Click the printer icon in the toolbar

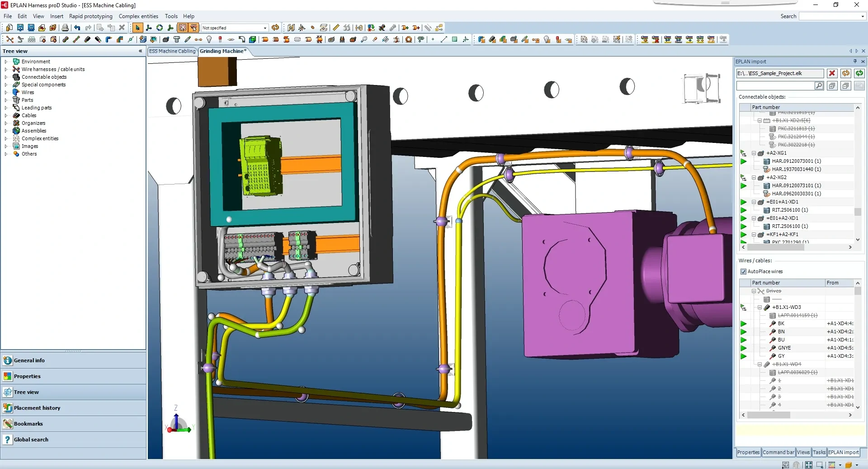pos(65,28)
